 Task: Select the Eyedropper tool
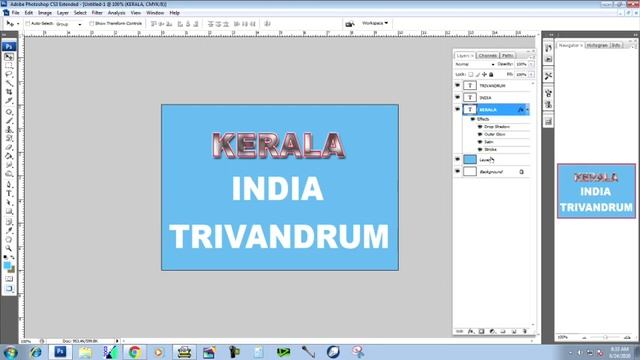[9, 231]
